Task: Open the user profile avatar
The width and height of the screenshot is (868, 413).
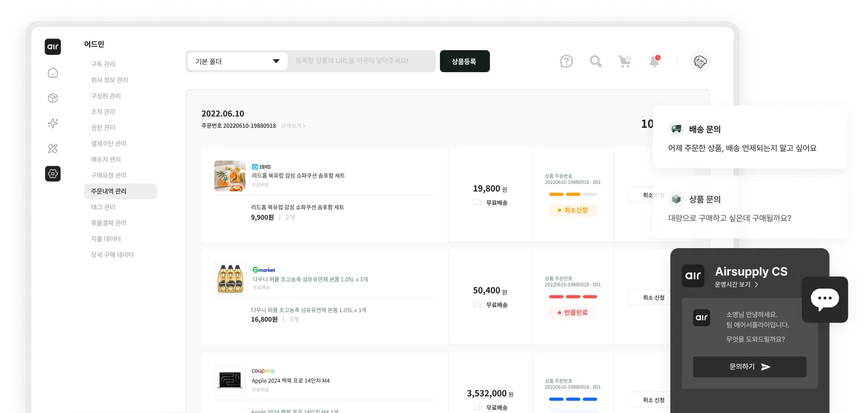Action: 700,61
